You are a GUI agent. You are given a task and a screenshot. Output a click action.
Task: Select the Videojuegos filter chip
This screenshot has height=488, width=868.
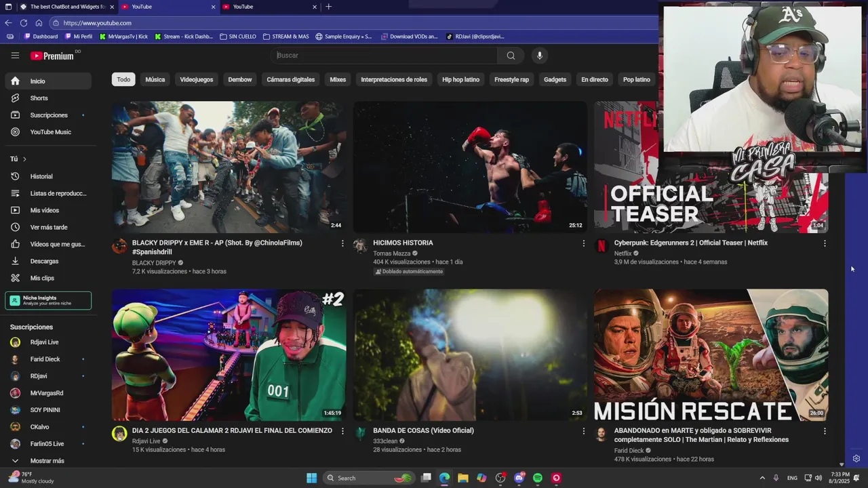pyautogui.click(x=197, y=80)
